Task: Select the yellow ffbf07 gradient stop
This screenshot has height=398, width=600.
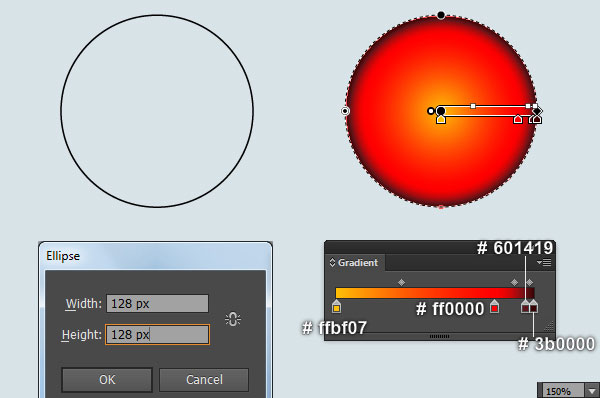Action: click(336, 307)
